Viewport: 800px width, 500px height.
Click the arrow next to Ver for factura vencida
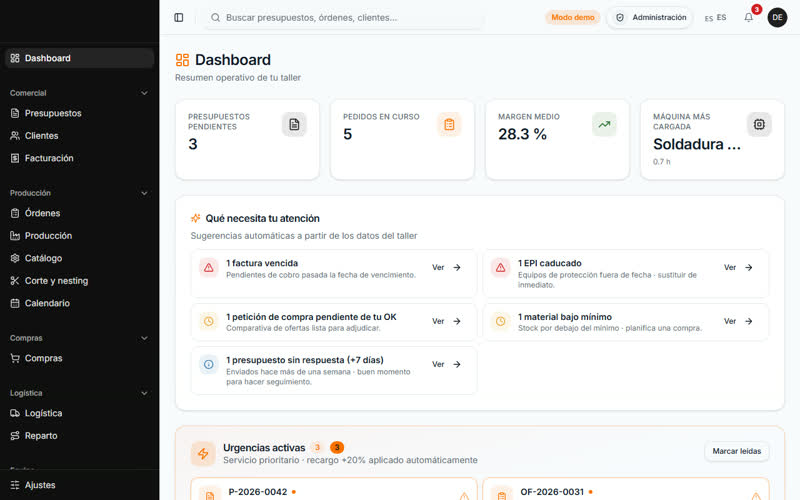457,267
